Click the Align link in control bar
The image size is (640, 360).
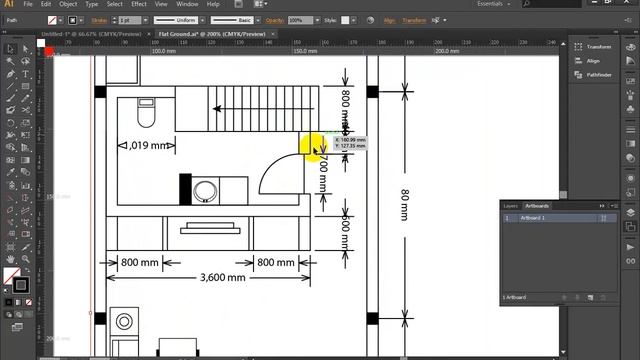click(x=389, y=20)
